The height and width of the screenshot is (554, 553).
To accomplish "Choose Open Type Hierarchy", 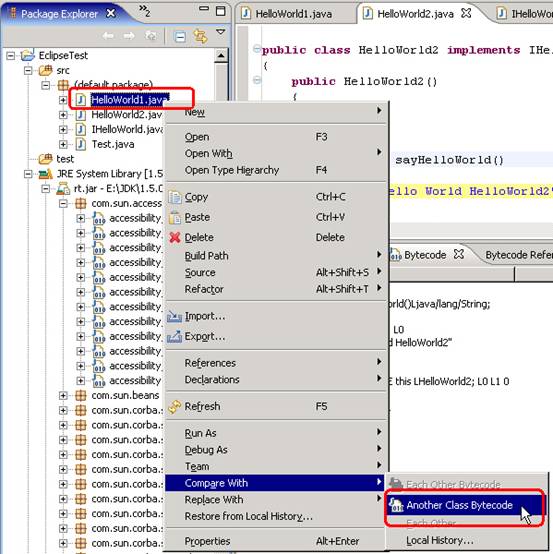I will pyautogui.click(x=276, y=170).
